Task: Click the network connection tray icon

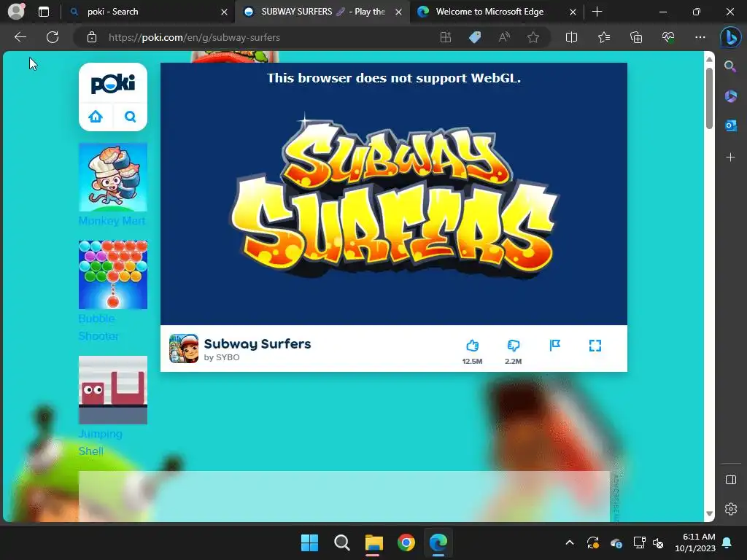Action: [x=639, y=542]
